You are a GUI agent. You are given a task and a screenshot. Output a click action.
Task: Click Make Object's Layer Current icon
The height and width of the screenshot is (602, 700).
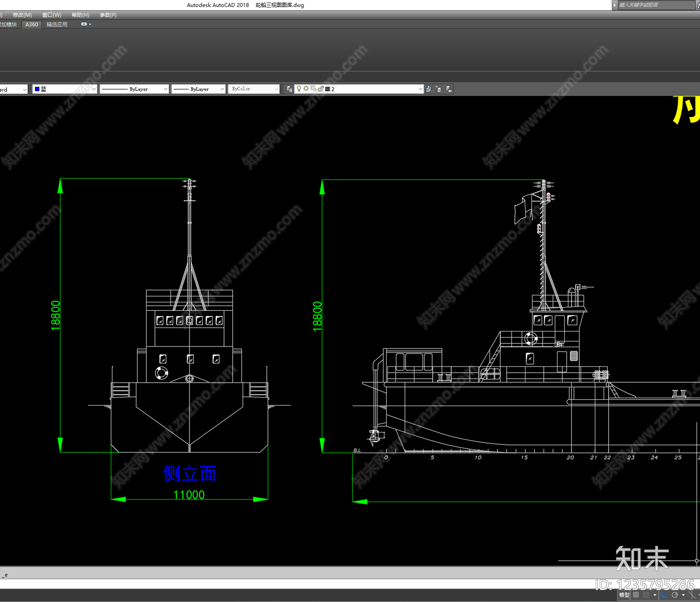pyautogui.click(x=429, y=89)
